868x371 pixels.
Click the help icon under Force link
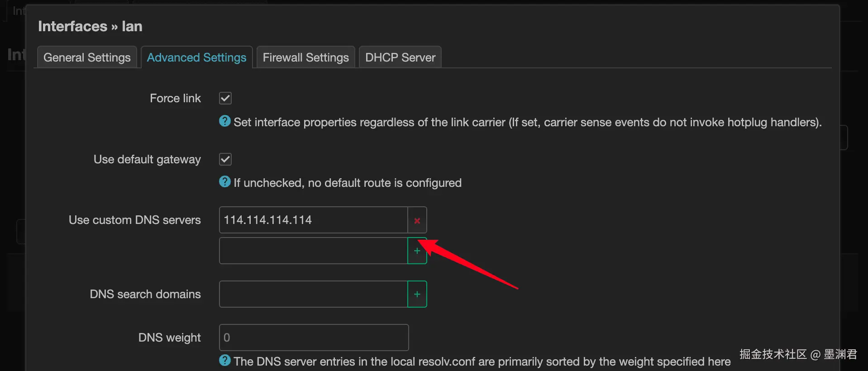225,121
